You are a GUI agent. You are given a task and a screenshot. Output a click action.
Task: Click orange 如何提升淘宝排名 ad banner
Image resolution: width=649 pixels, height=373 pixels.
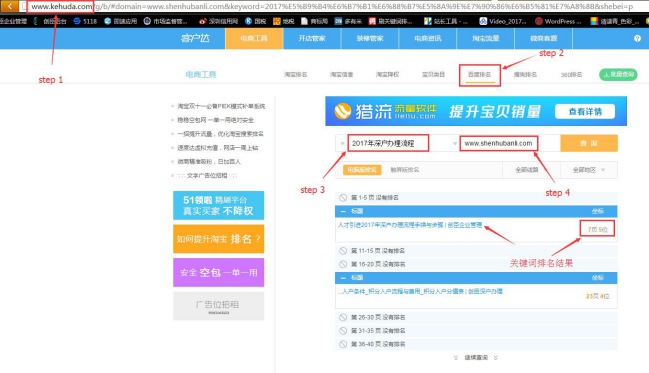pyautogui.click(x=219, y=239)
